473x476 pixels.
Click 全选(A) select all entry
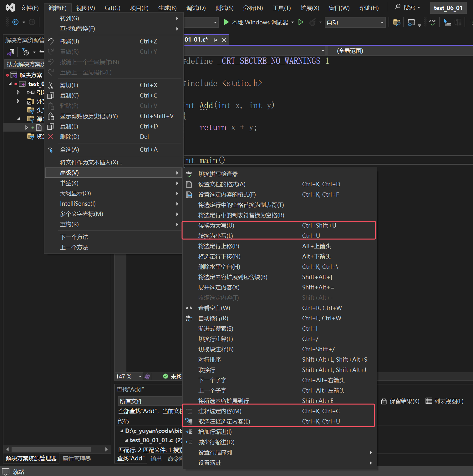point(113,149)
